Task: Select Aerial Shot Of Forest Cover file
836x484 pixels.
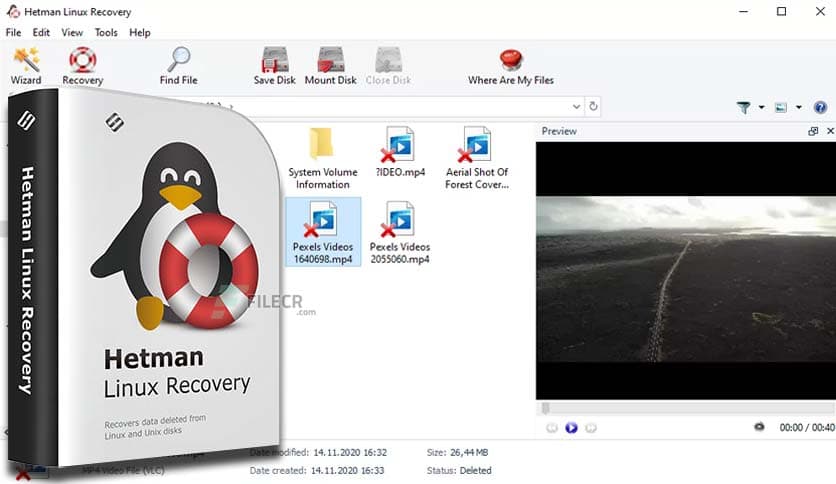Action: [x=477, y=158]
